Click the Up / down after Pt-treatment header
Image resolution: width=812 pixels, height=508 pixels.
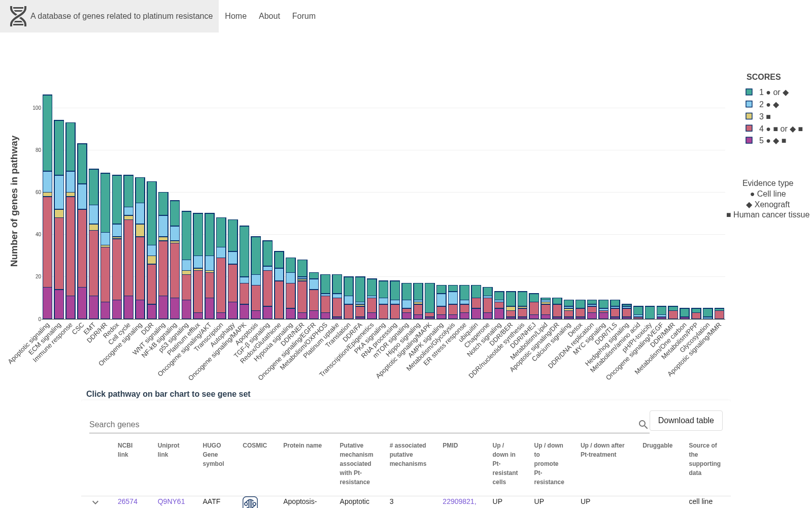[x=602, y=450]
